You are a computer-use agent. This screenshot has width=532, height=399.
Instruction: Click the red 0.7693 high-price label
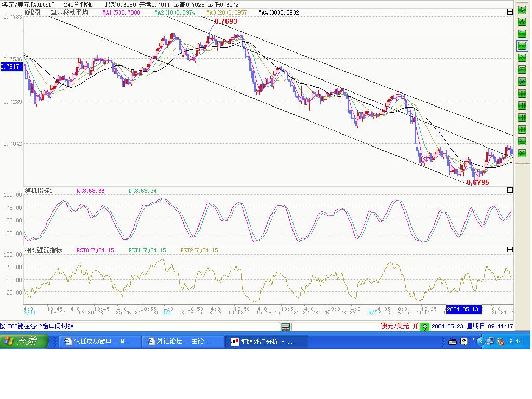pyautogui.click(x=226, y=21)
